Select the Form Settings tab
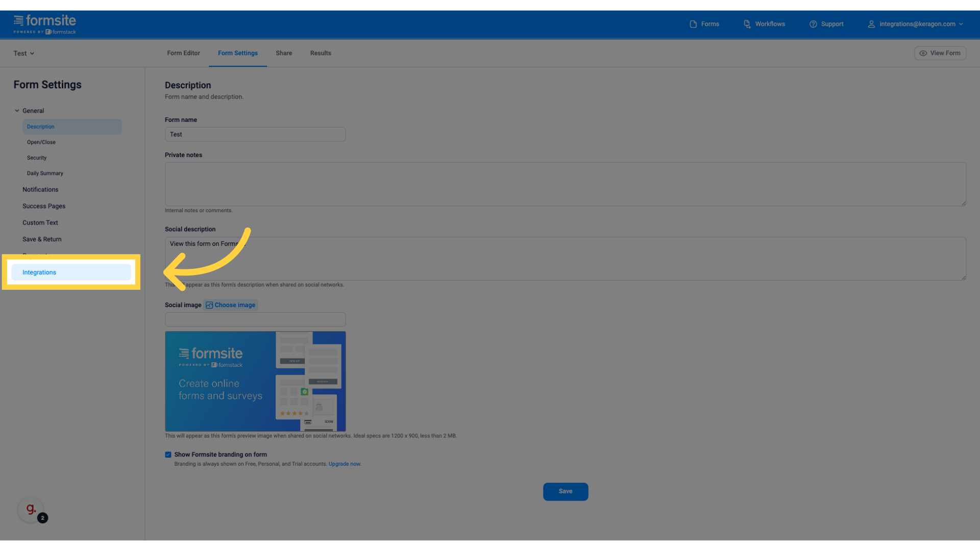980x551 pixels. point(238,53)
